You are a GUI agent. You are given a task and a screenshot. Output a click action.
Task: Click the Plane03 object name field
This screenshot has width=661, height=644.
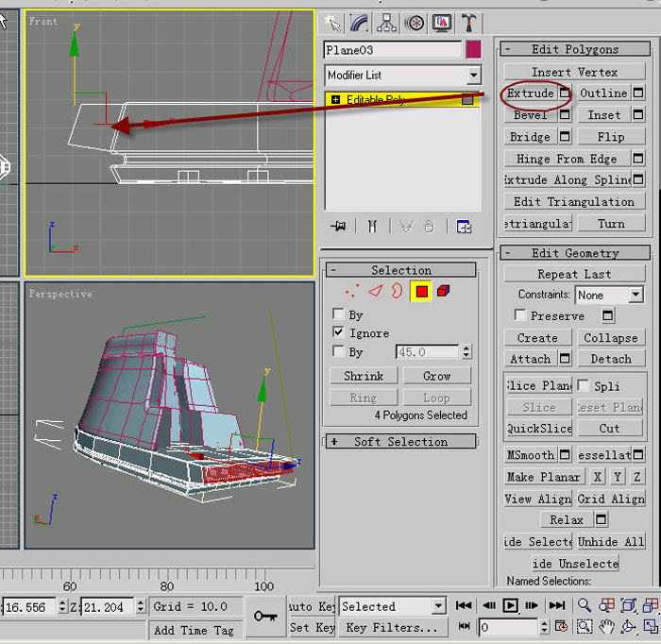[x=393, y=50]
